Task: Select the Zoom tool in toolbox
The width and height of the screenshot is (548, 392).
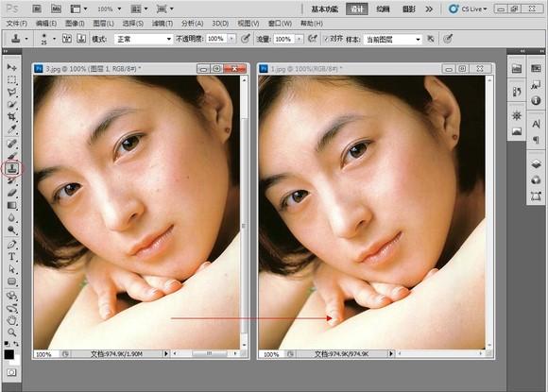Action: pos(12,332)
